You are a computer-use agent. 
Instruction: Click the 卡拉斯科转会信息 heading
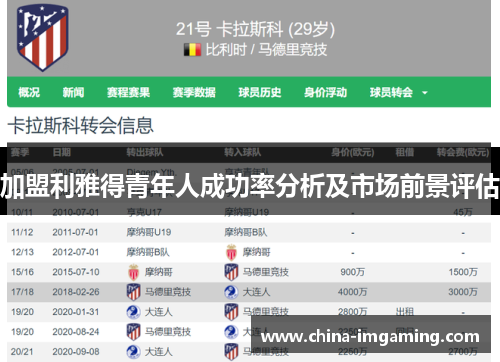[x=81, y=126]
